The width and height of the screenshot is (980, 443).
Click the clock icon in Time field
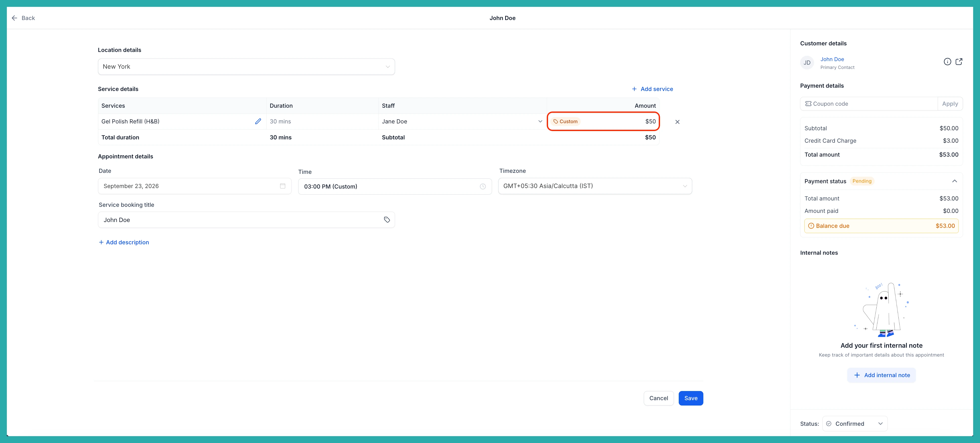tap(483, 187)
